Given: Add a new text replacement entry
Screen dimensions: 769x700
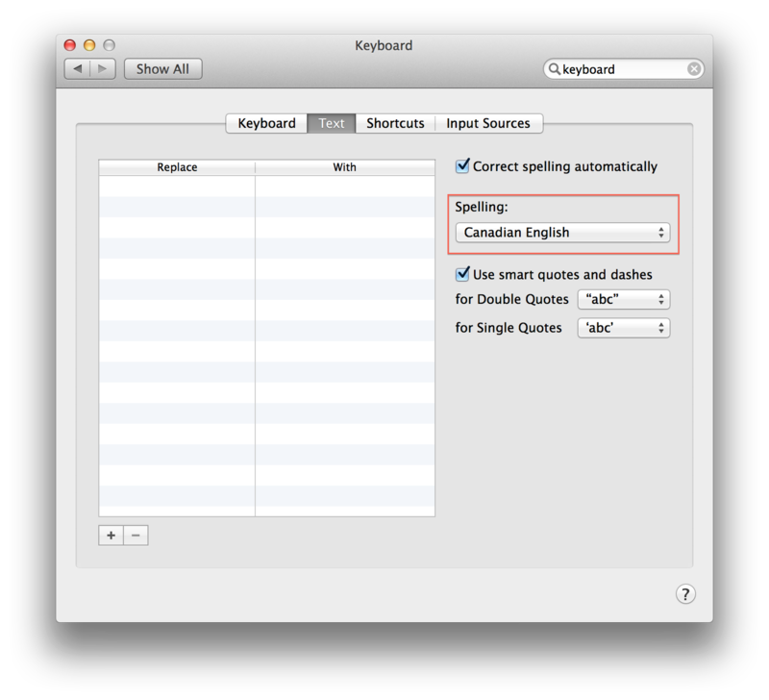Looking at the screenshot, I should 112,536.
